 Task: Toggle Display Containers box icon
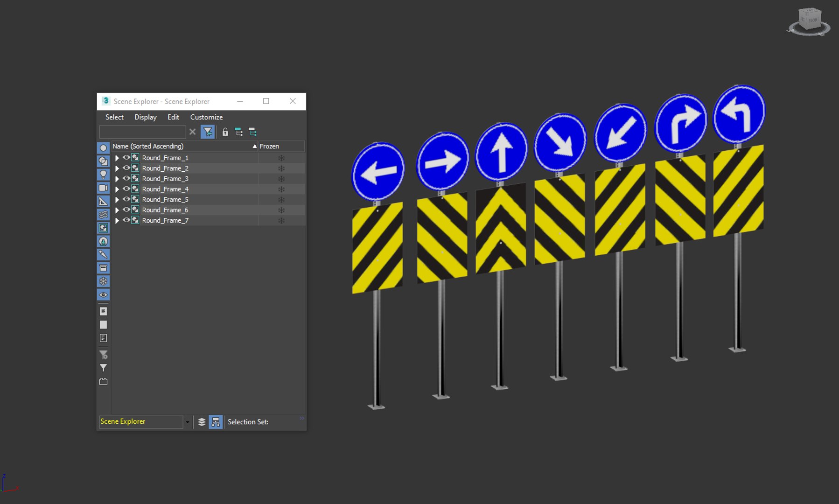(103, 268)
